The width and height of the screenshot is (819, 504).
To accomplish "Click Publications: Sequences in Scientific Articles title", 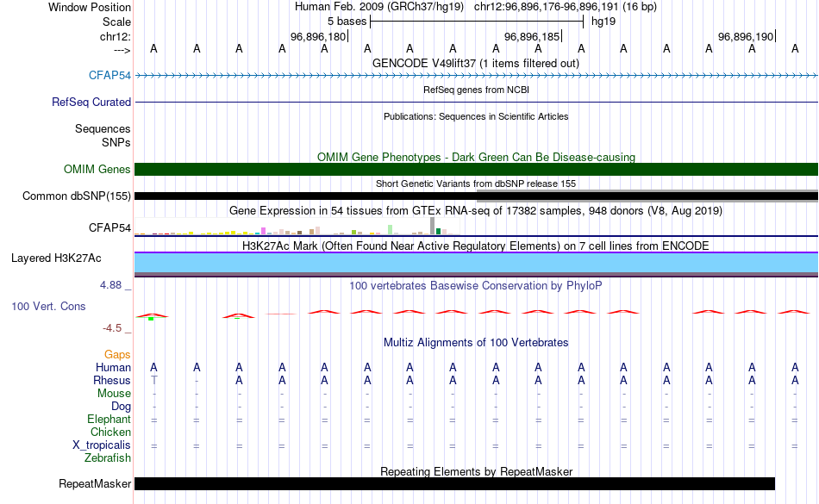I will pos(476,116).
